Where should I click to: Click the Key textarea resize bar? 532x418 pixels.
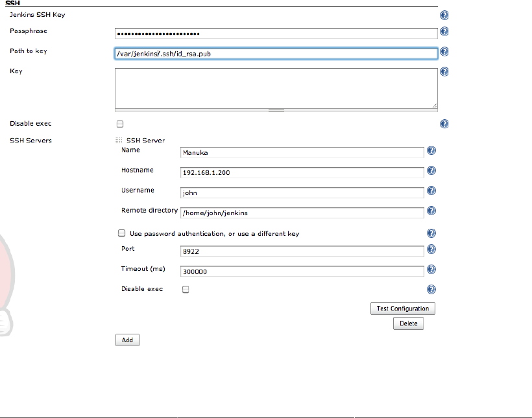(x=276, y=110)
